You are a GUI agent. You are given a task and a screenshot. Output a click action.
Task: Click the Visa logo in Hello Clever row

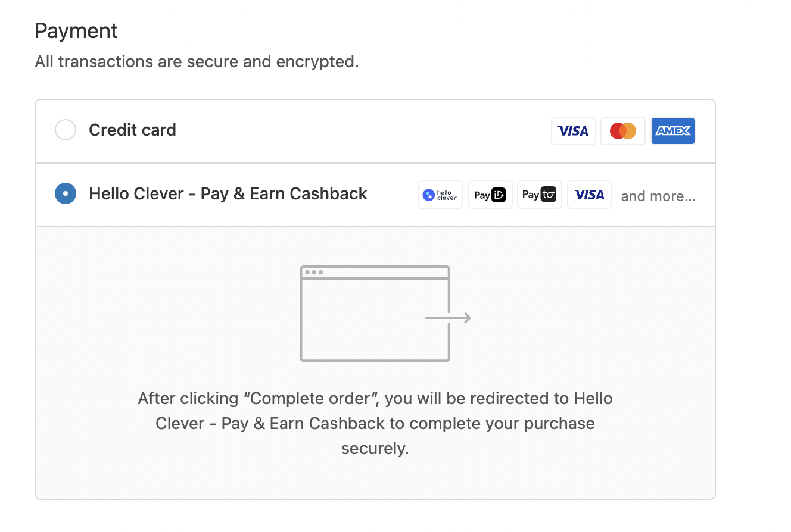[x=590, y=195]
